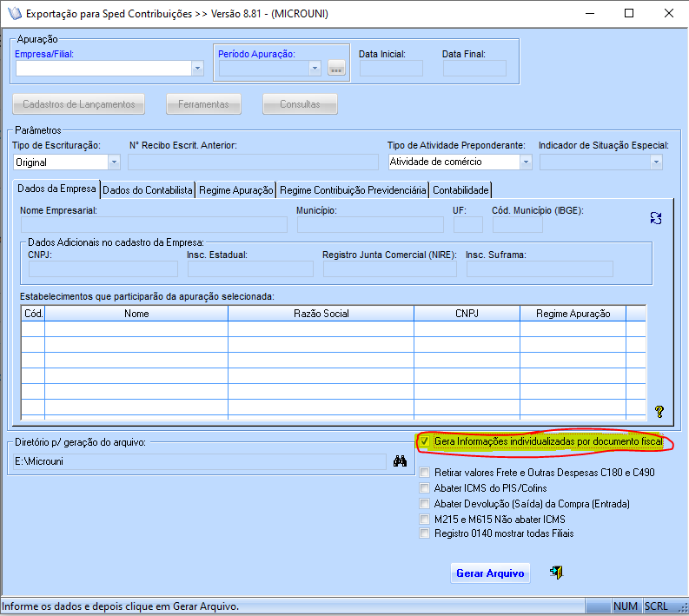Screen dimensions: 689x616
Task: Open Tipo de Atividade Preponderante dropdown
Action: [525, 162]
